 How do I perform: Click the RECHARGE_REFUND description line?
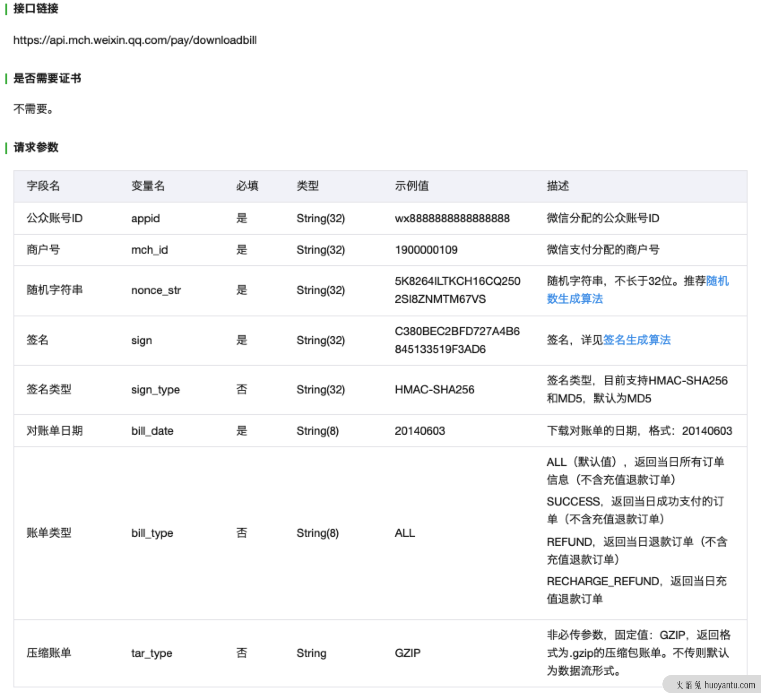(637, 590)
